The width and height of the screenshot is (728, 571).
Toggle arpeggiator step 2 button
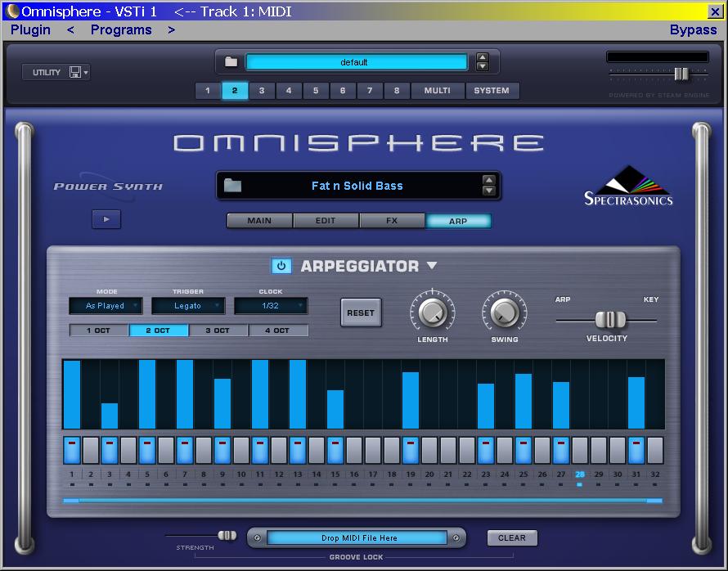(91, 450)
